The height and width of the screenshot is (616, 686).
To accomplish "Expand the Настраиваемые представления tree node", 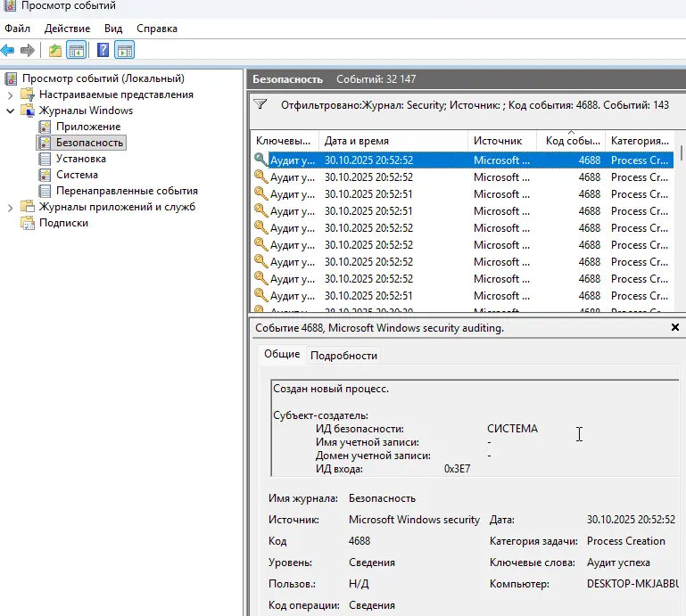I will coord(10,94).
